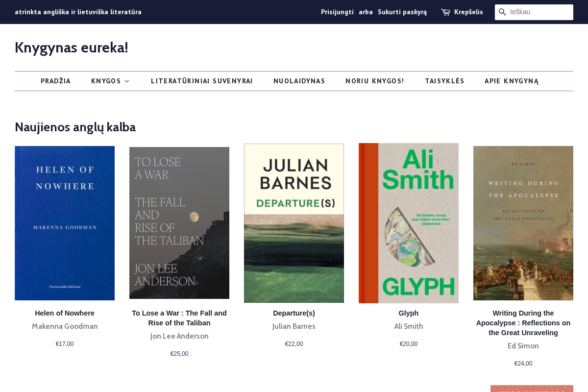The height and width of the screenshot is (392, 588).
Task: Go to Literatūriniai suvenyrai page
Action: pos(202,81)
